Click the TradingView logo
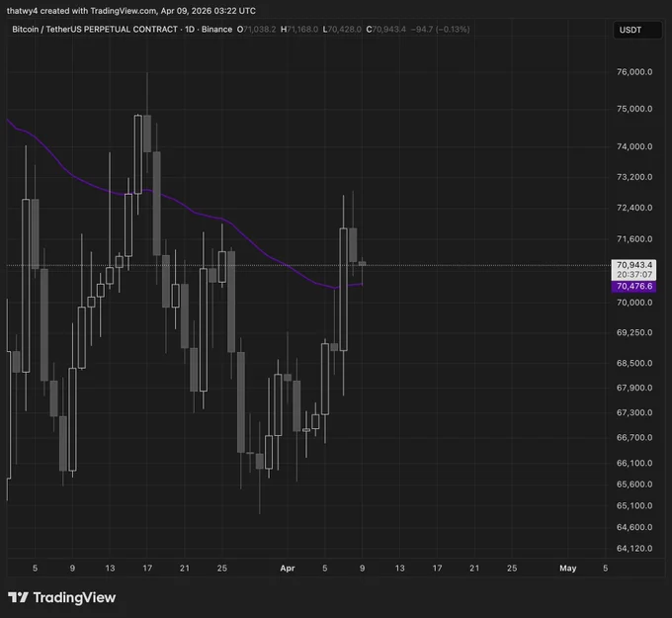 click(x=61, y=597)
